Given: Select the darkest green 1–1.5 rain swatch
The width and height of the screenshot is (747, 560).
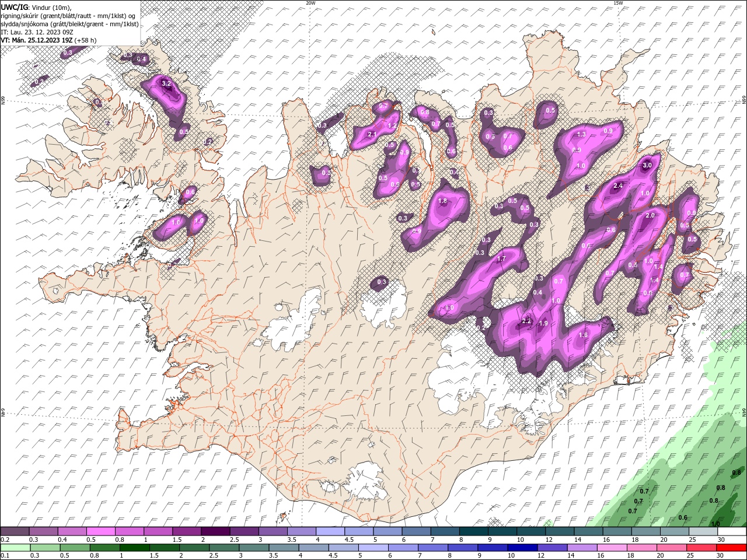Looking at the screenshot, I should (135, 548).
